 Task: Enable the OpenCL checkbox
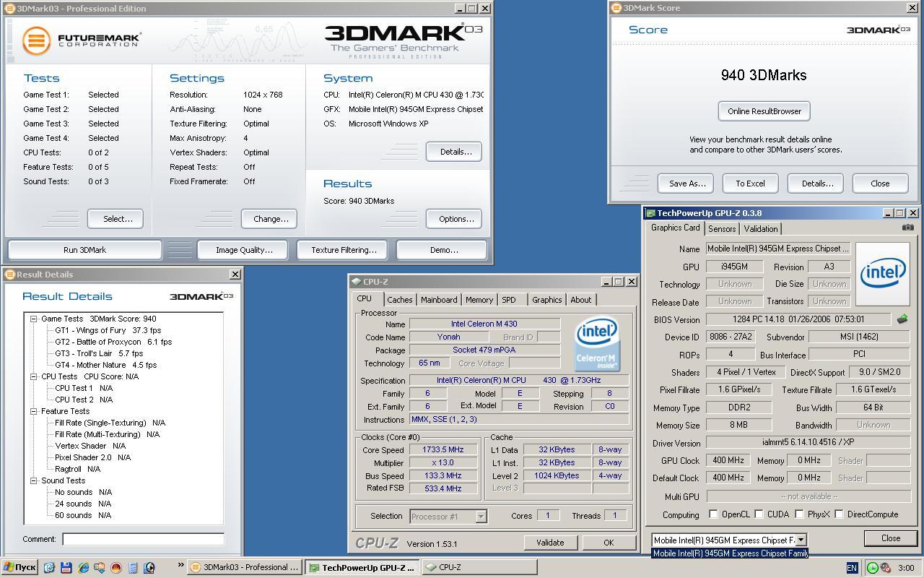713,514
